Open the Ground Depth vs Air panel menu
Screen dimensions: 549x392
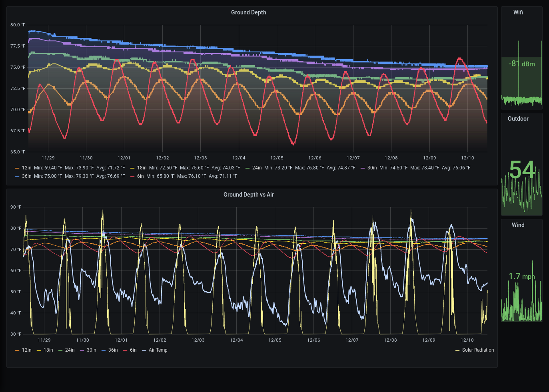(248, 195)
